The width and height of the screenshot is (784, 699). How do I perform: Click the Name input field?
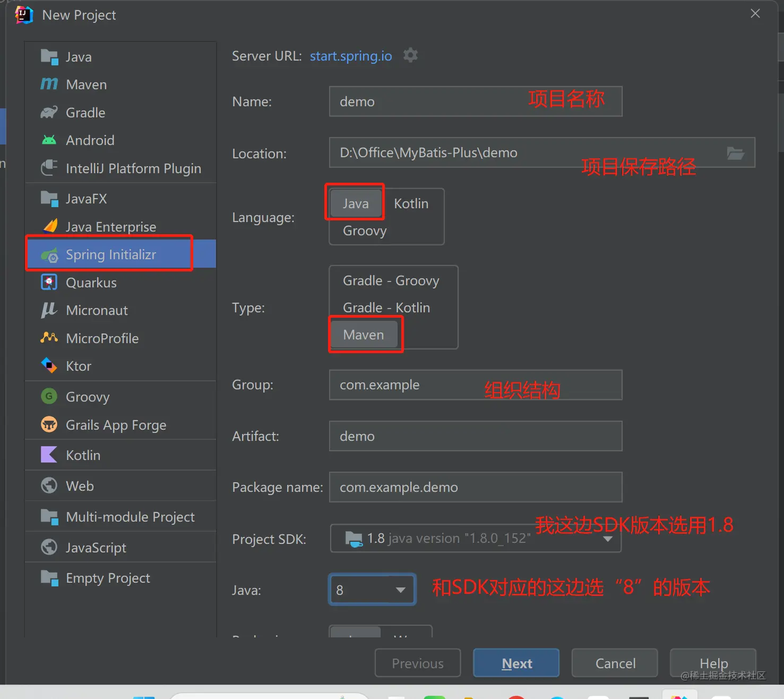(x=476, y=101)
